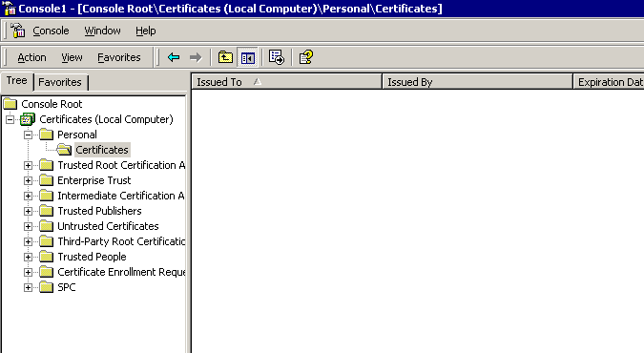
Task: Click the Up one level folder icon
Action: [225, 57]
